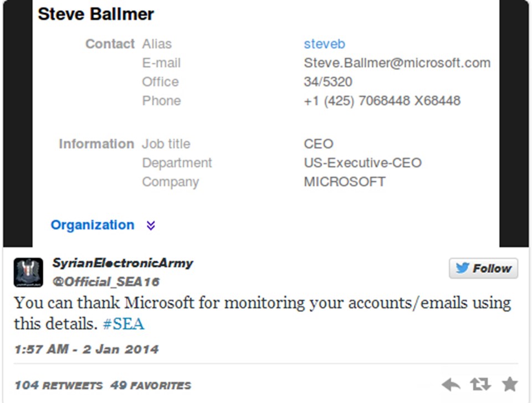This screenshot has width=532, height=403.
Task: Click the retweet icon
Action: click(x=480, y=384)
